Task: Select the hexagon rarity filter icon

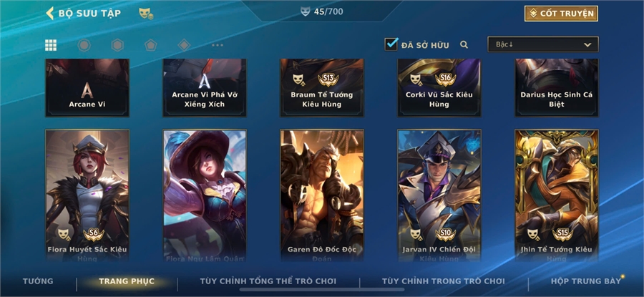Action: (117, 45)
